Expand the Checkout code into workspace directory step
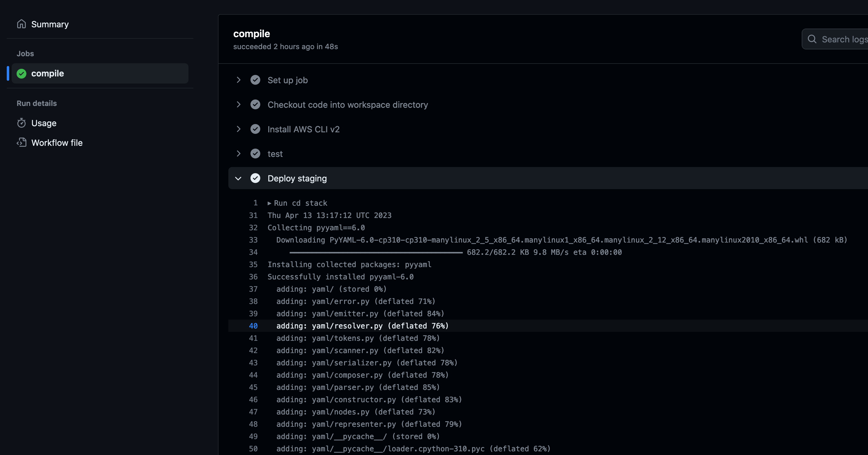 point(238,104)
